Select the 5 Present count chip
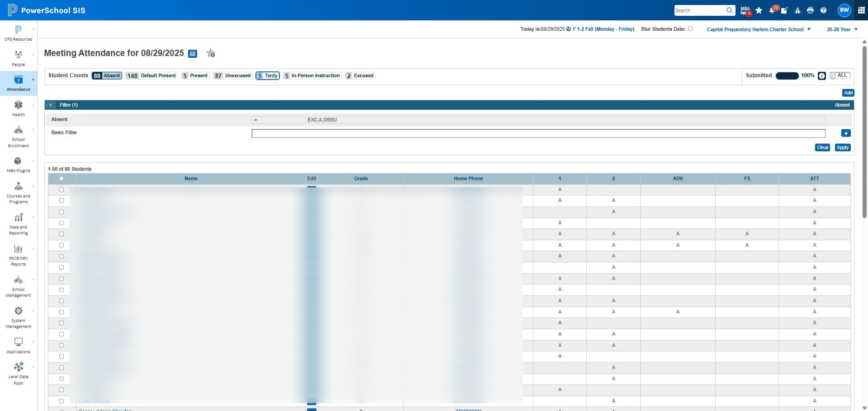868x411 pixels. [195, 76]
